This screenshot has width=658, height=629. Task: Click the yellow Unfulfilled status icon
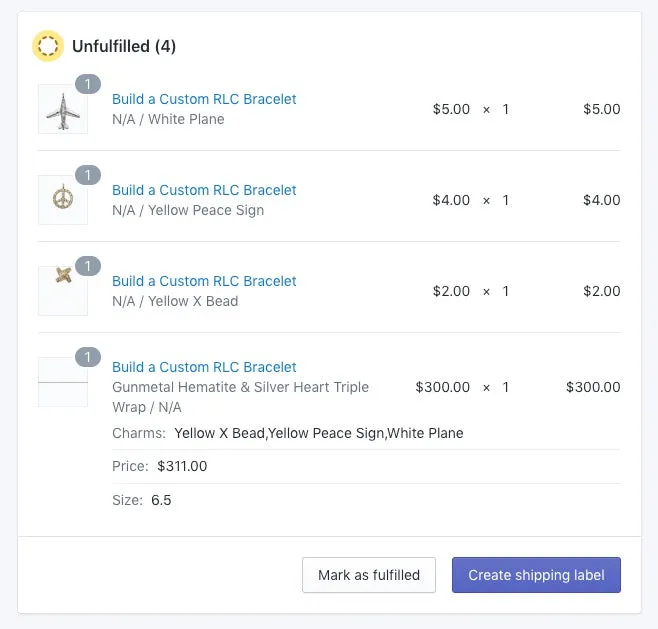coord(48,46)
